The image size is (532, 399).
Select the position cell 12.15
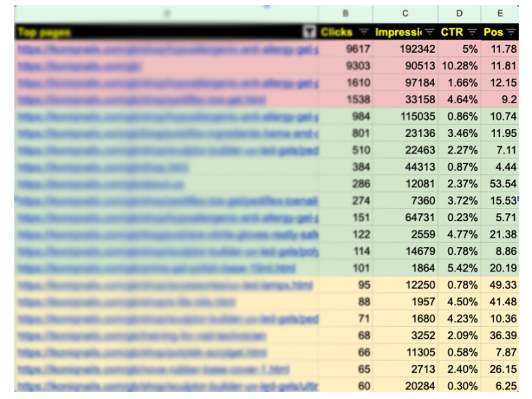(500, 83)
